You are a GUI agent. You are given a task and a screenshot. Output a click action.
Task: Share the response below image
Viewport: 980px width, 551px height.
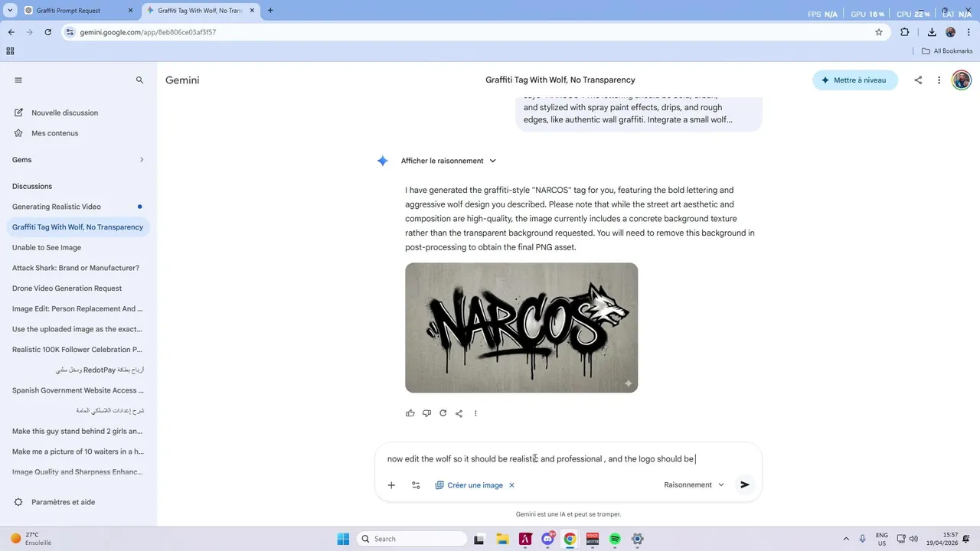(x=459, y=413)
